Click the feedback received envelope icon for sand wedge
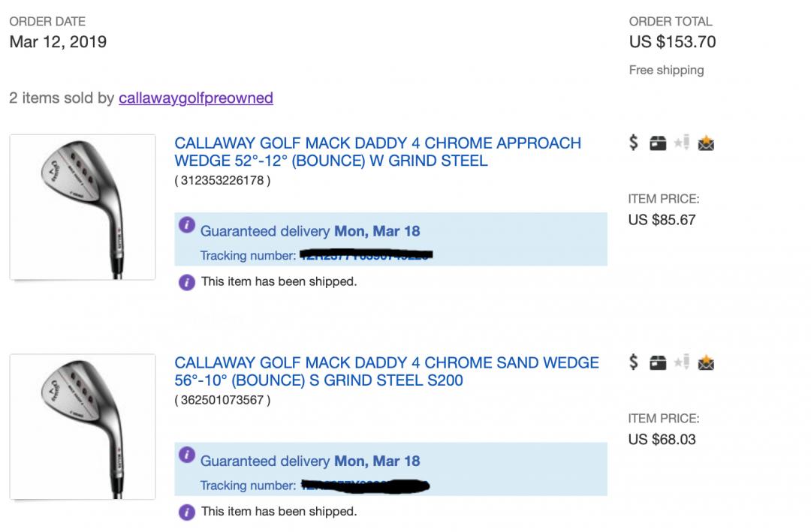 [705, 364]
